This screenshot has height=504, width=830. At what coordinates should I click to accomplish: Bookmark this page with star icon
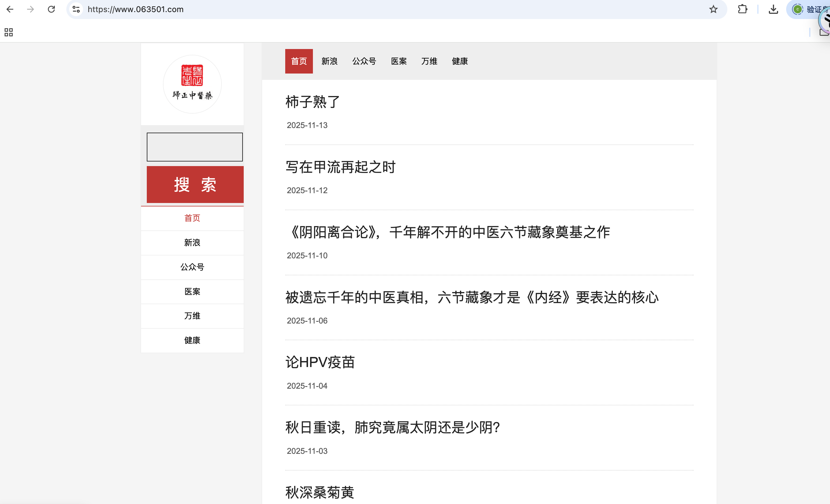pyautogui.click(x=713, y=9)
